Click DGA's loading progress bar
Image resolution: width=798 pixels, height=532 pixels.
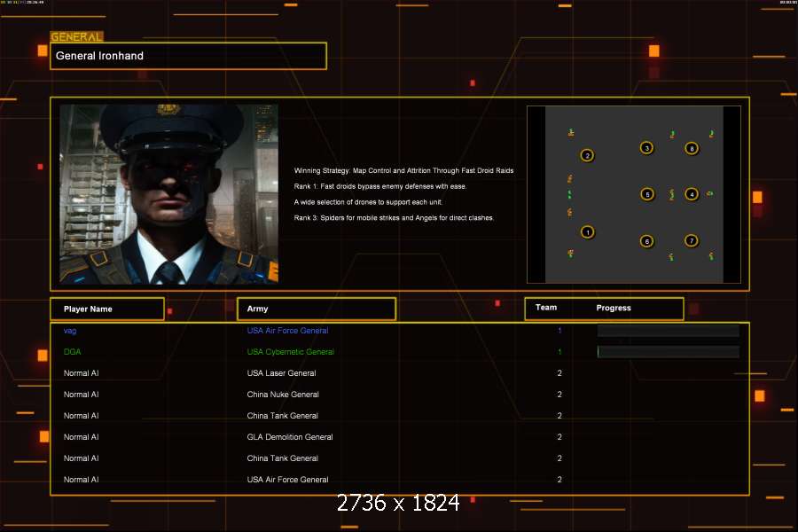[669, 352]
